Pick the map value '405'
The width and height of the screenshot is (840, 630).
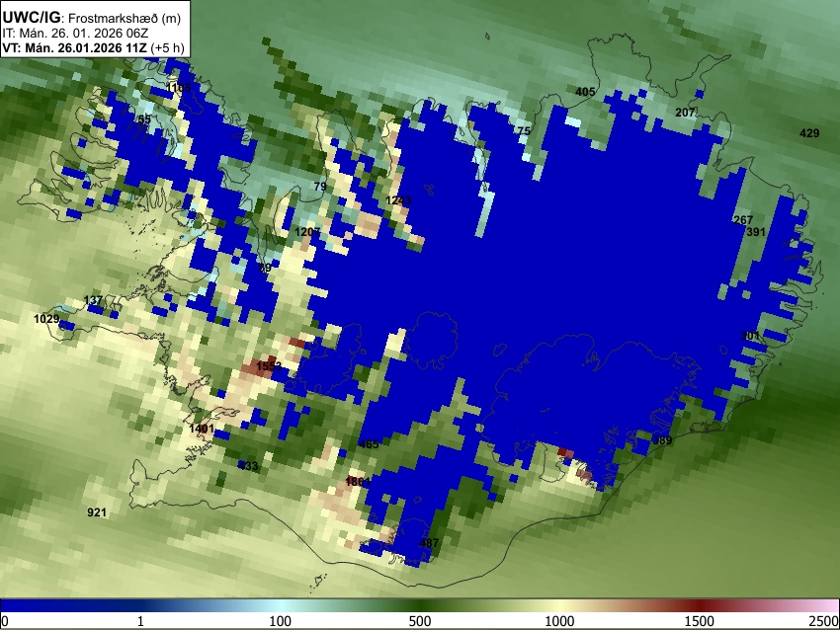coord(585,92)
